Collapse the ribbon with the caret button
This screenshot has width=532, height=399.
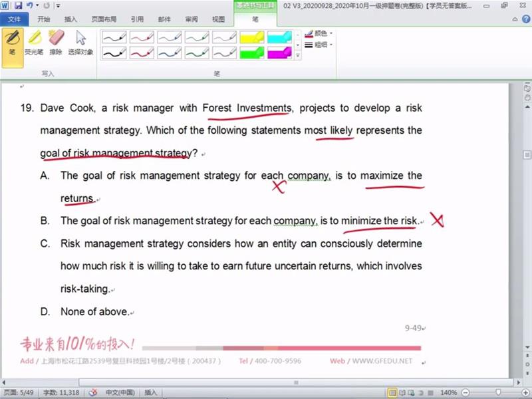pyautogui.click(x=515, y=19)
